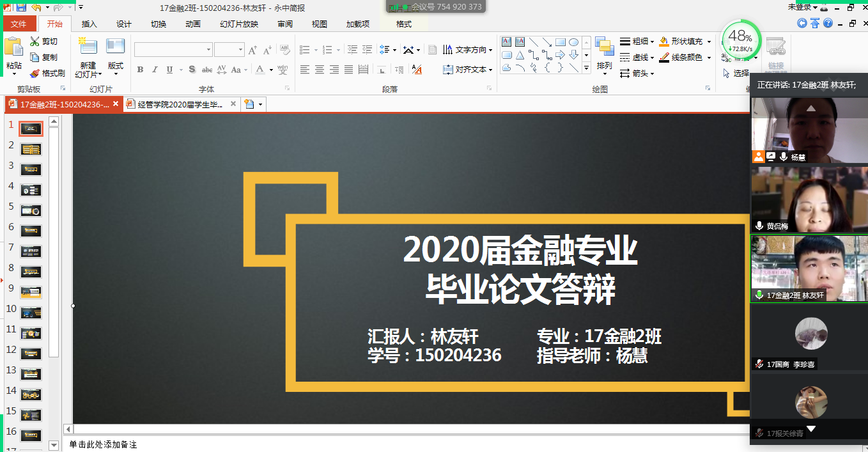Screen dimensions: 868x452
Task: Select slide 5 thumbnail in slide panel
Action: pyautogui.click(x=31, y=210)
